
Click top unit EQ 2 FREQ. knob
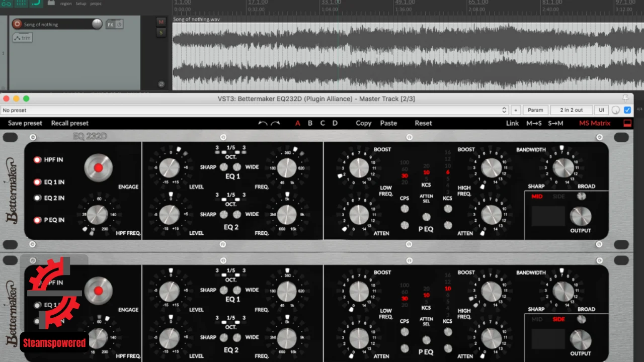coord(287,215)
